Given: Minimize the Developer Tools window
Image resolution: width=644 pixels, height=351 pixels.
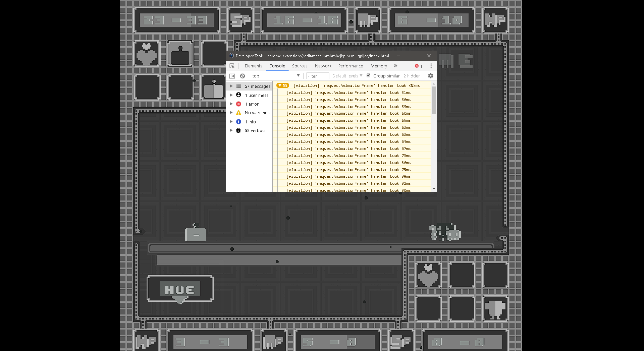Looking at the screenshot, I should pyautogui.click(x=398, y=56).
